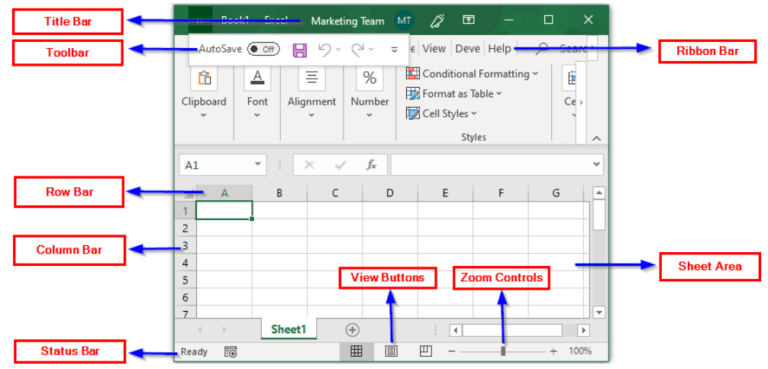Open the Help ribbon tab
The width and height of the screenshot is (768, 369).
[500, 49]
